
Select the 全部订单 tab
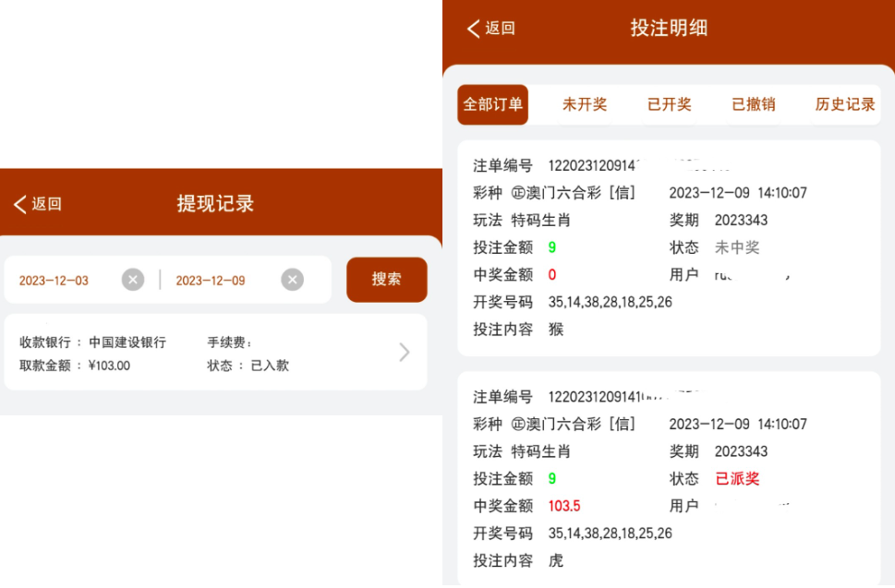click(x=492, y=104)
